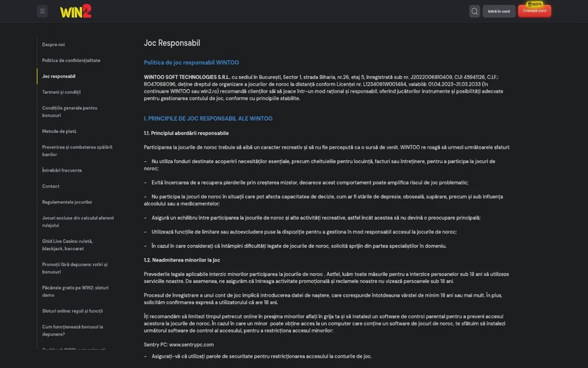Click the 1.2. Neadmiterea minorilor la joc subheading
The image size is (588, 368).
182,260
